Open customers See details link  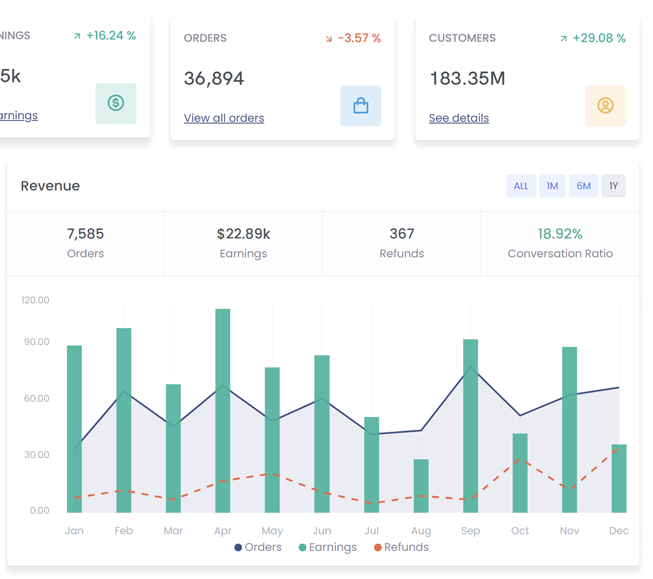459,118
